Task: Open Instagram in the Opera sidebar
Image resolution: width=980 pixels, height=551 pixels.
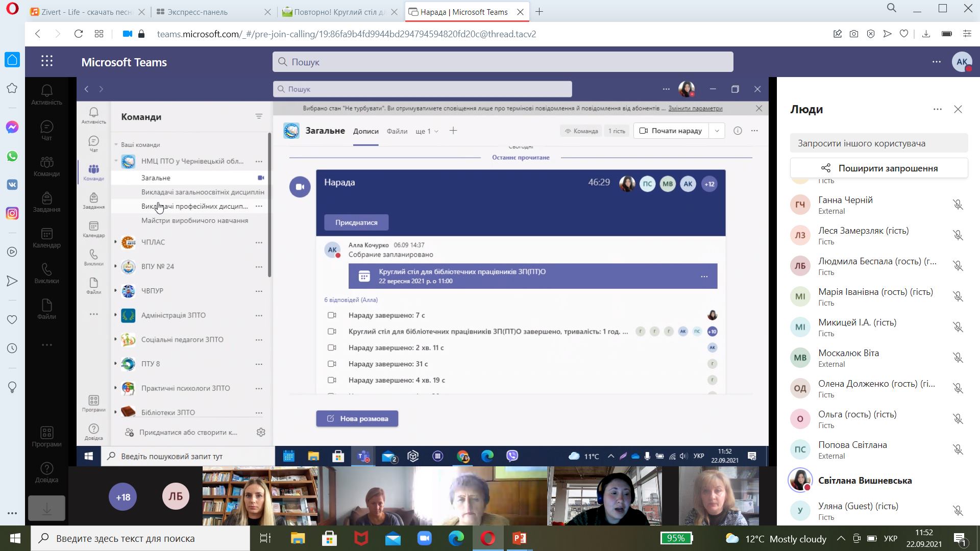Action: [x=12, y=213]
